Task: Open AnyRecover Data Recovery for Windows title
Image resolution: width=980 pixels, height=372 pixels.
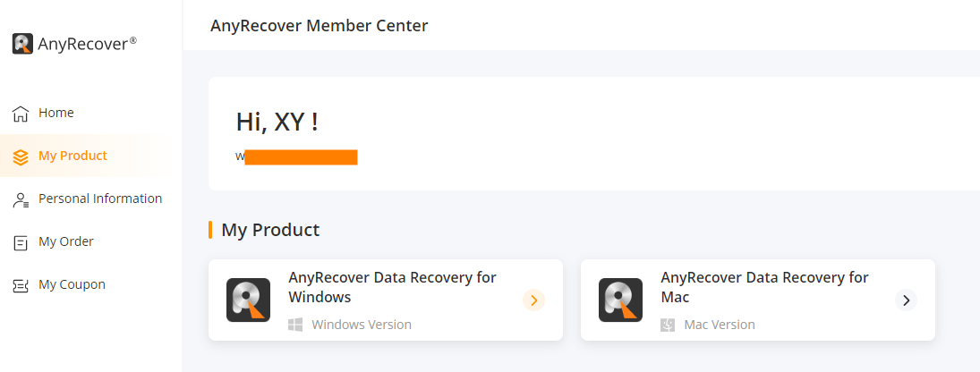Action: [393, 287]
